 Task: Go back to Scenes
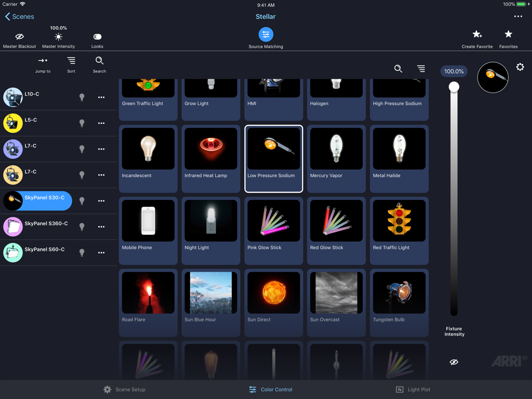coord(20,16)
